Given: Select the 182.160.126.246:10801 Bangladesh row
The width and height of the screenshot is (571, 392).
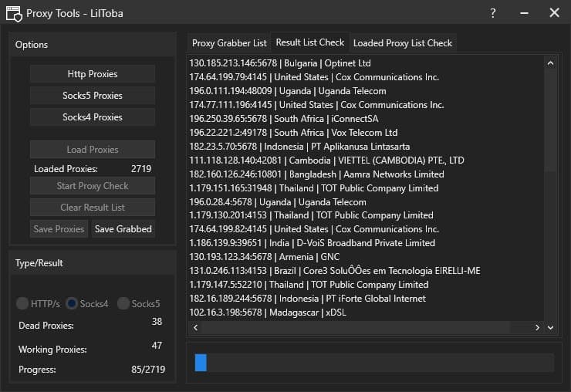Looking at the screenshot, I should [366, 174].
